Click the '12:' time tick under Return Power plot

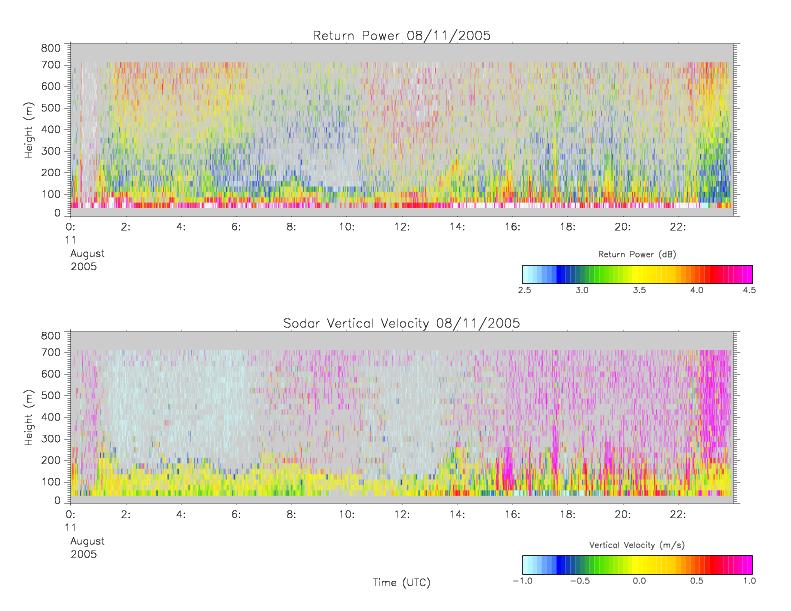pos(402,227)
